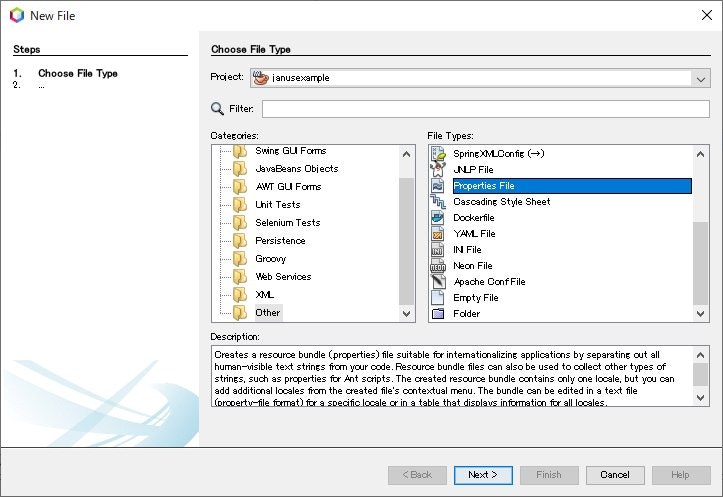Click the Properties File icon

(438, 186)
